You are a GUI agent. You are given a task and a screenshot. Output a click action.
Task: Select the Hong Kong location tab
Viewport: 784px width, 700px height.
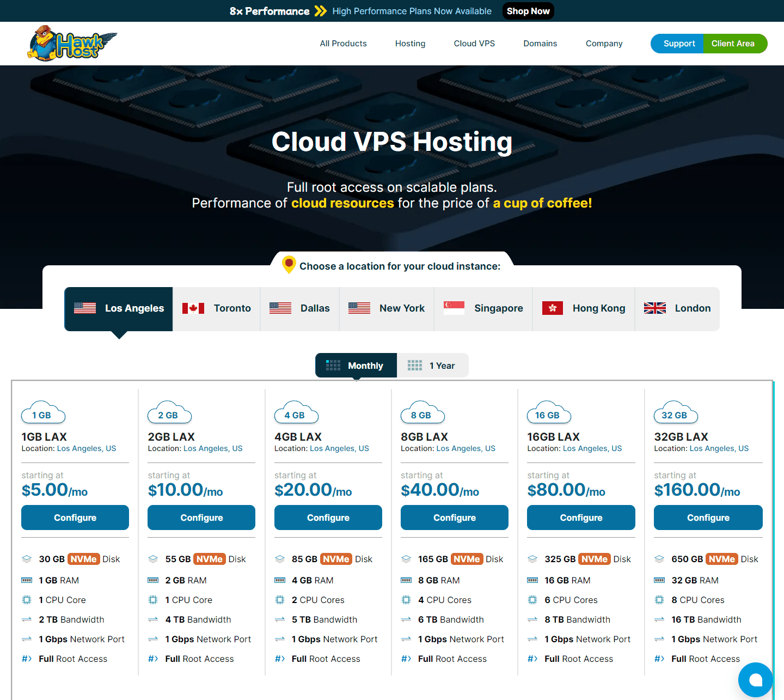(584, 309)
